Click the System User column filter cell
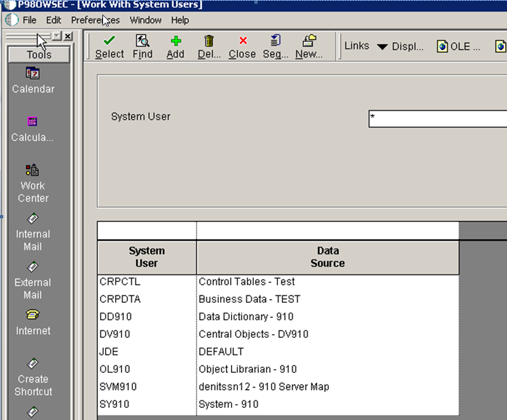This screenshot has width=507, height=420. coord(147,231)
